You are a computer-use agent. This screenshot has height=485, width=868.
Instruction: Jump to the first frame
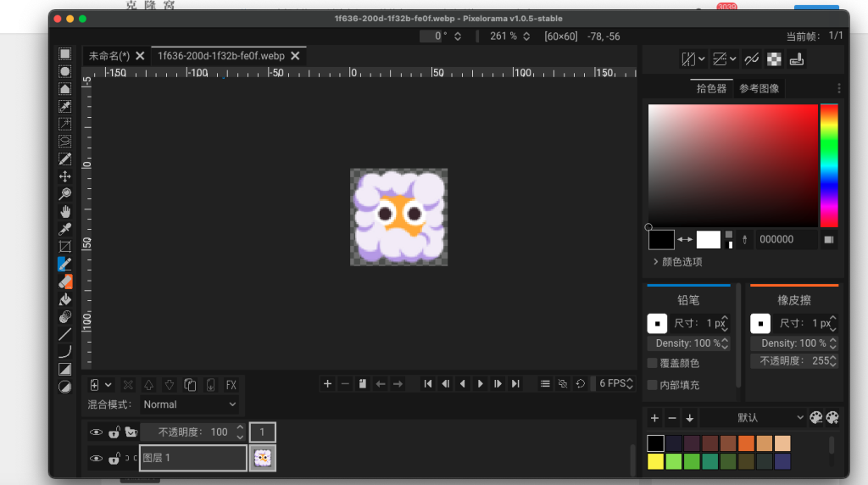coord(428,384)
